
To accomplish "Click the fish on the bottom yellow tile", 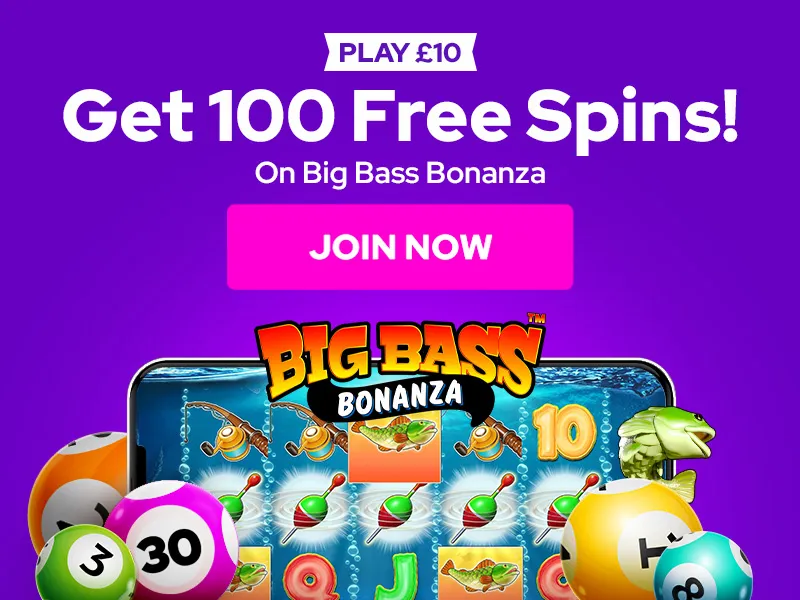I will coord(481,572).
